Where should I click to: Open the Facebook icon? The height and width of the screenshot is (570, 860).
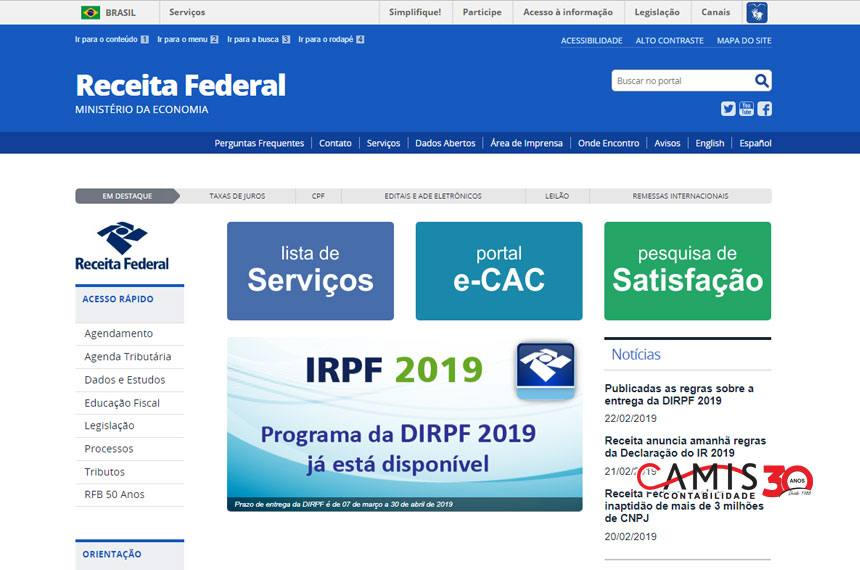(765, 109)
